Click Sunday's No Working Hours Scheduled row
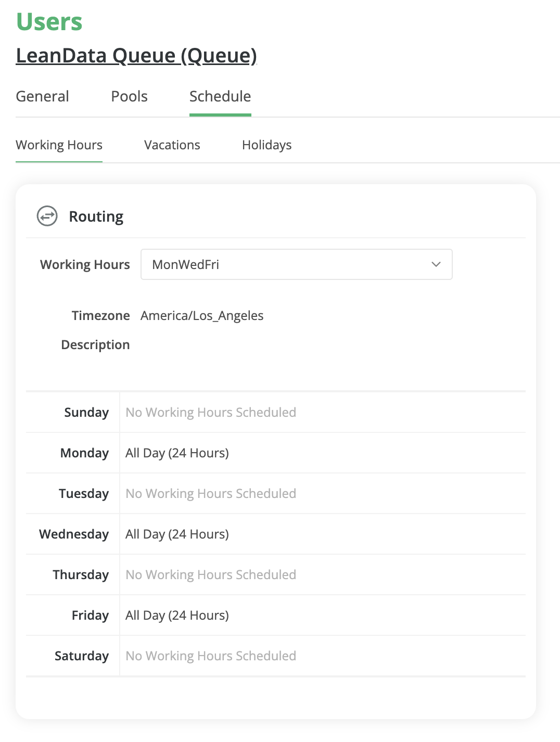The width and height of the screenshot is (560, 742). pos(210,412)
